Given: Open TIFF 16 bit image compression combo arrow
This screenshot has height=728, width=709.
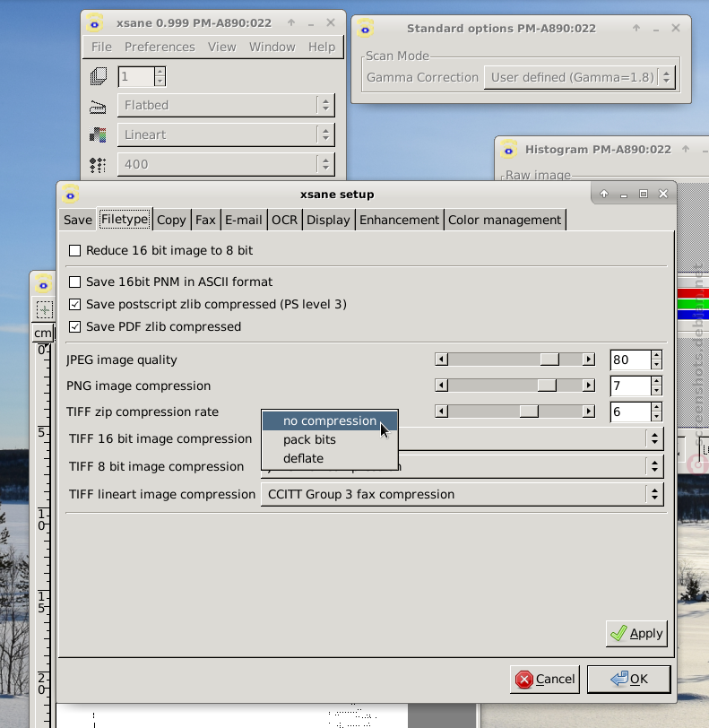Looking at the screenshot, I should [x=654, y=438].
